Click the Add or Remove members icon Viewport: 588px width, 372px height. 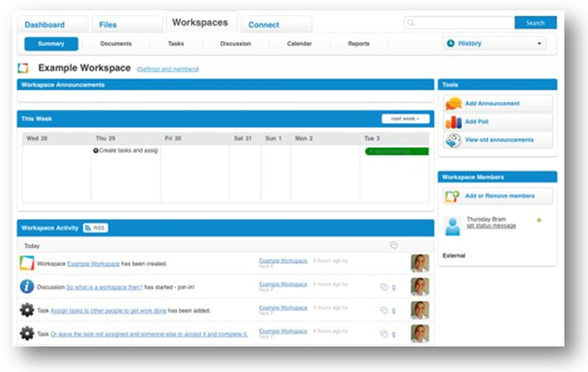pyautogui.click(x=452, y=196)
